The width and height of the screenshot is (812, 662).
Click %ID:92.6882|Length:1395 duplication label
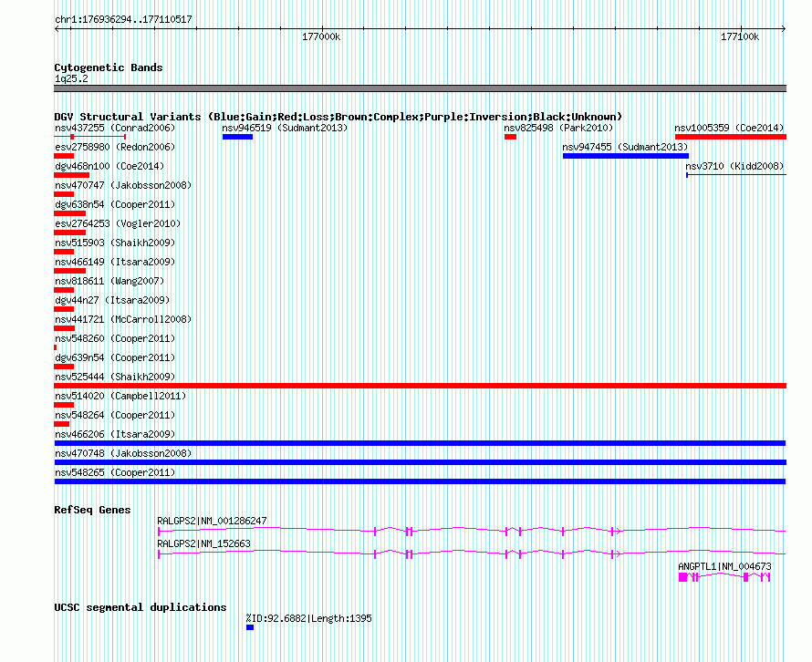pyautogui.click(x=308, y=618)
